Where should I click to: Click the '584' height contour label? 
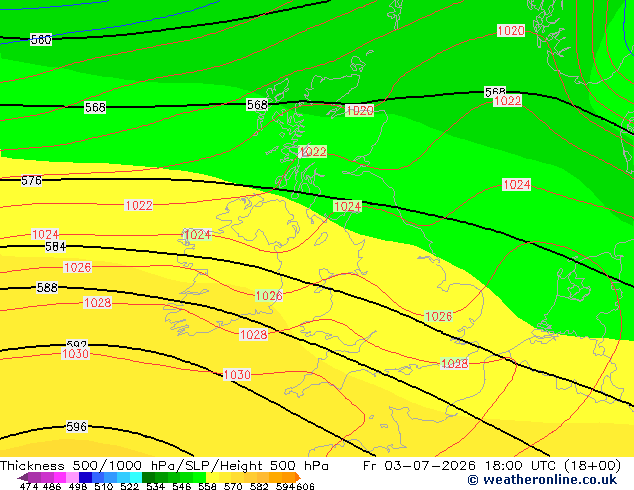(55, 246)
